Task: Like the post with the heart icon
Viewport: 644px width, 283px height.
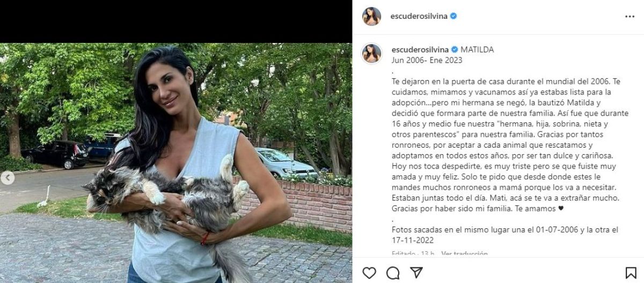Action: click(x=369, y=272)
